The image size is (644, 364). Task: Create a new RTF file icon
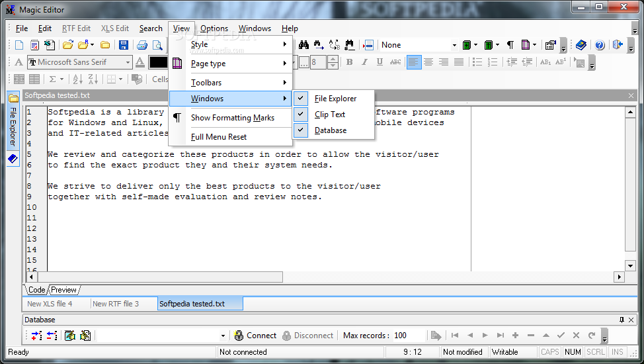(x=34, y=45)
